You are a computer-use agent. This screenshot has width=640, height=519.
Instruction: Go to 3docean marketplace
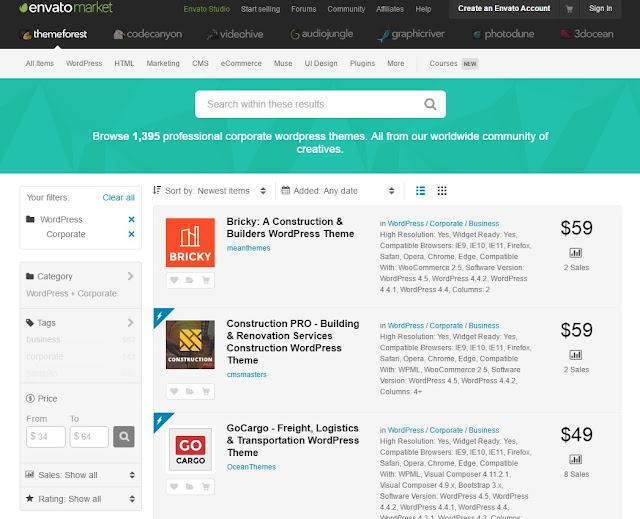point(587,34)
